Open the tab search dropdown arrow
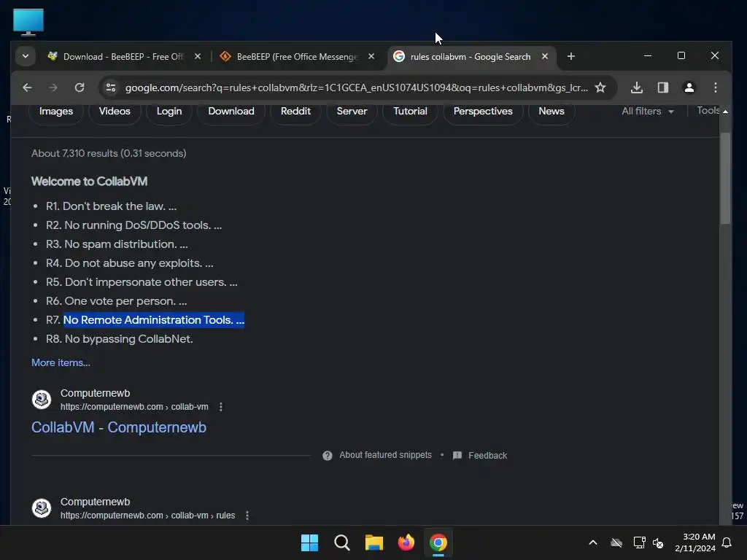The image size is (747, 560). (x=26, y=56)
